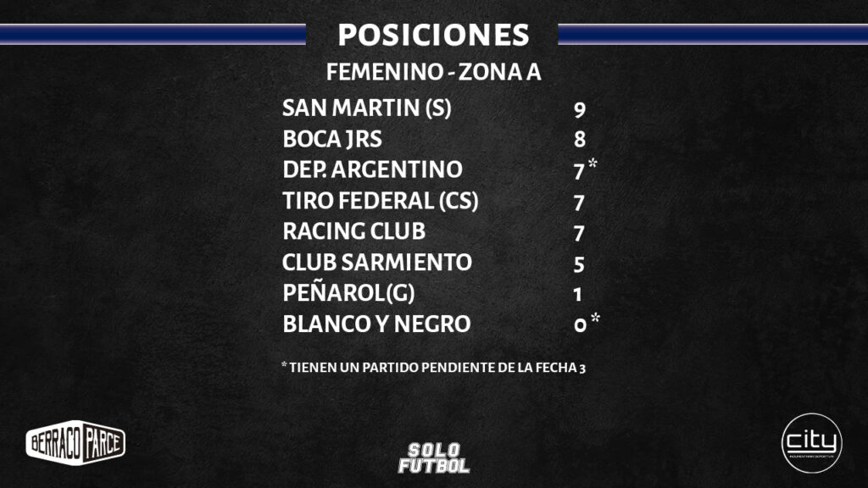The width and height of the screenshot is (868, 488).
Task: Click the asterisk beside Dep. Argentino's points
Action: pyautogui.click(x=593, y=164)
